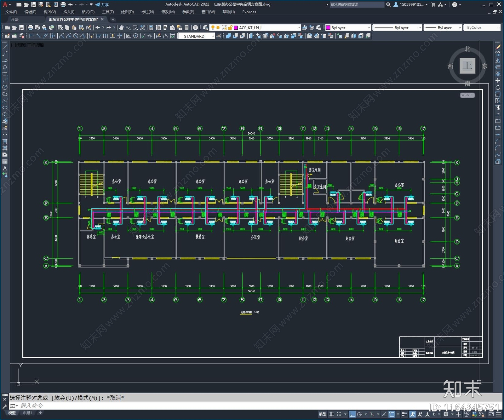Toggle lineweight display in status bar
The image size is (504, 420).
(x=404, y=414)
